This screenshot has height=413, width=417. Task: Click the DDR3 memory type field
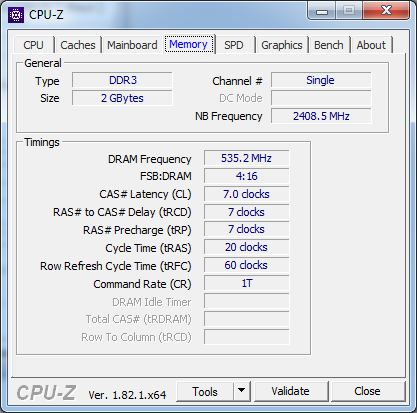click(122, 80)
